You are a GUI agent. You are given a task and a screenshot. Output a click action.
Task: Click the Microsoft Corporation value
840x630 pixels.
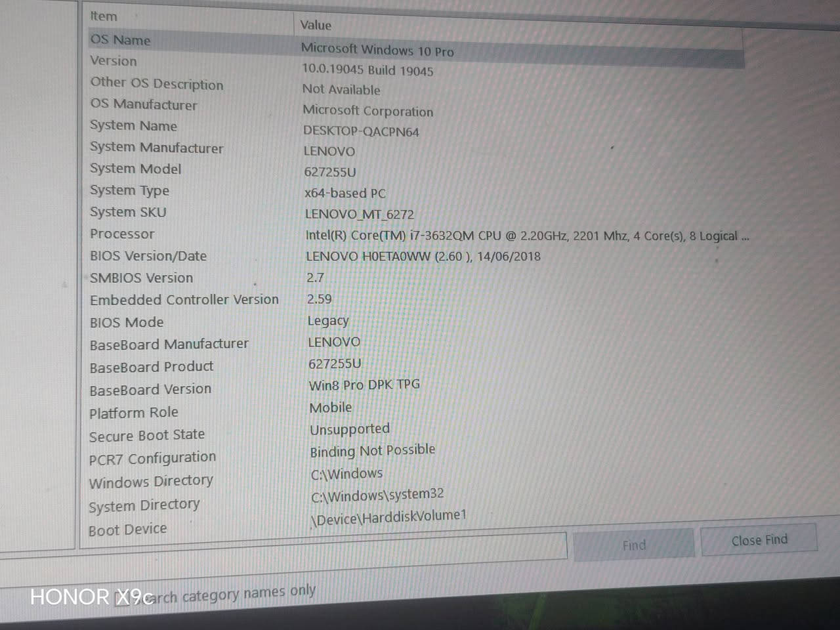coord(368,111)
